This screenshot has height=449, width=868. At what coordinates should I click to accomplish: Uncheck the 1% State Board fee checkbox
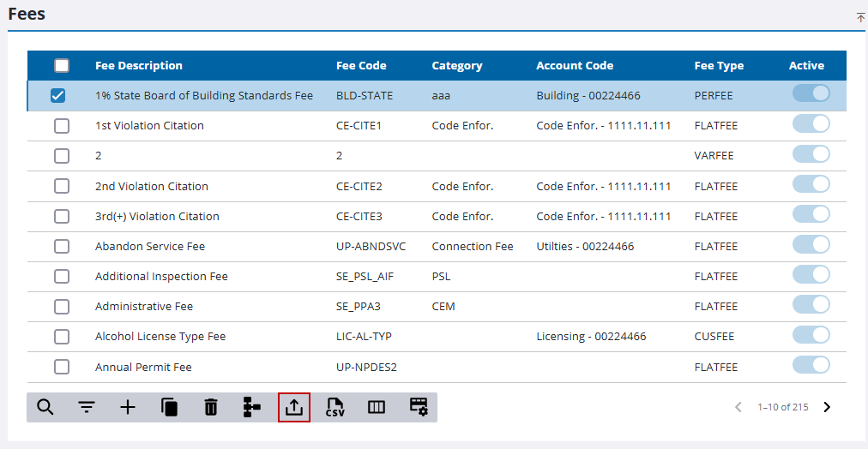coord(58,96)
